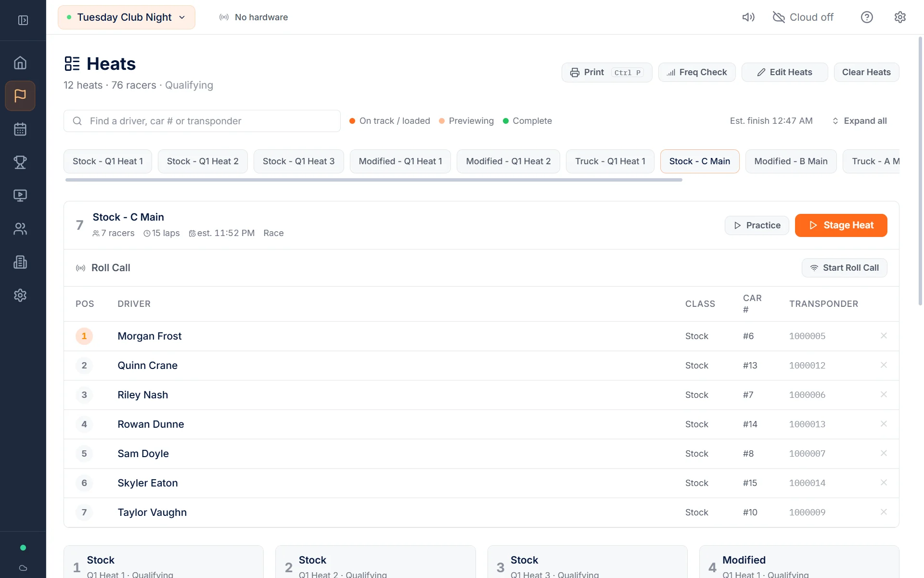Click the orange Stage Heat button

(x=841, y=225)
